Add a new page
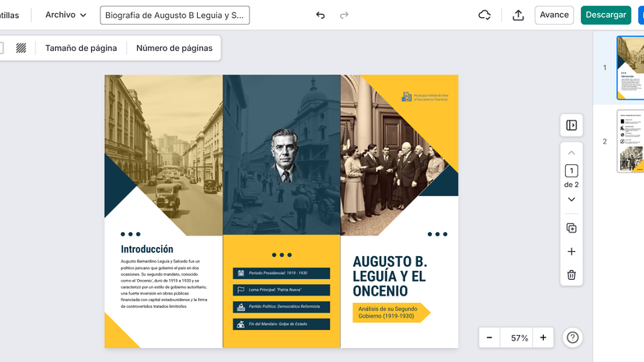 point(572,251)
